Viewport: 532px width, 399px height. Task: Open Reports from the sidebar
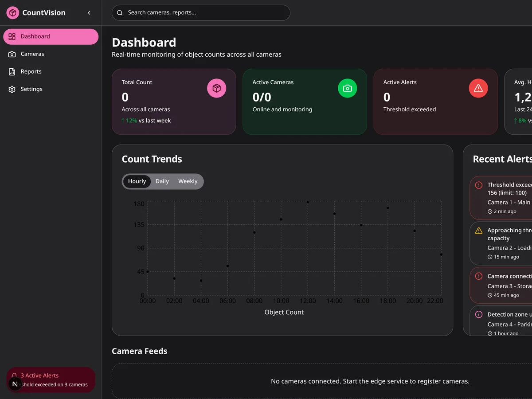click(51, 72)
